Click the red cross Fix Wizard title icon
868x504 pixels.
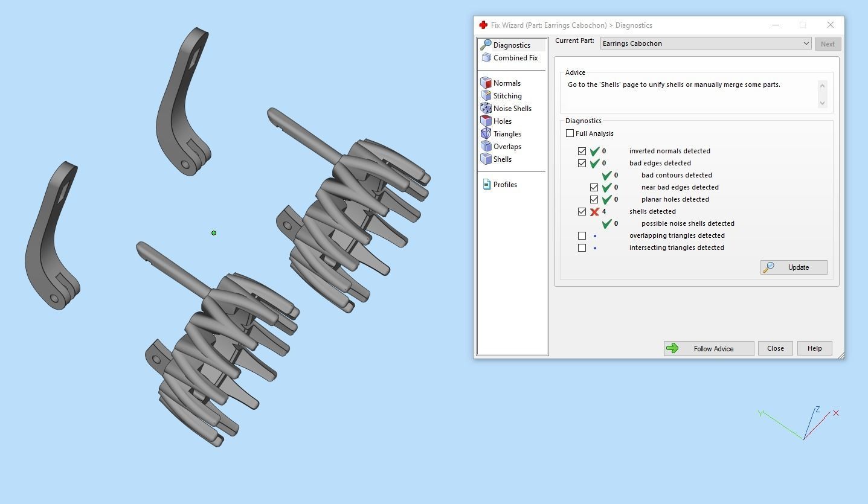(x=483, y=25)
